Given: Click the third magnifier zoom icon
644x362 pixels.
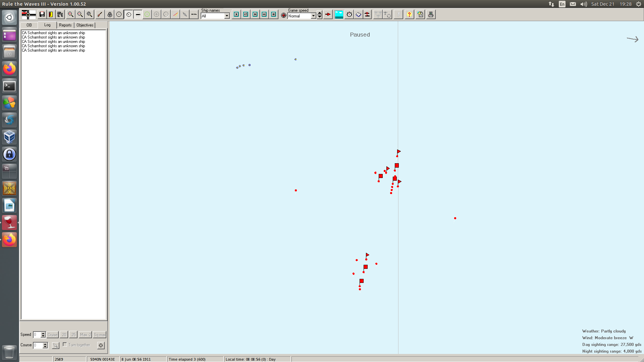Looking at the screenshot, I should [x=89, y=14].
